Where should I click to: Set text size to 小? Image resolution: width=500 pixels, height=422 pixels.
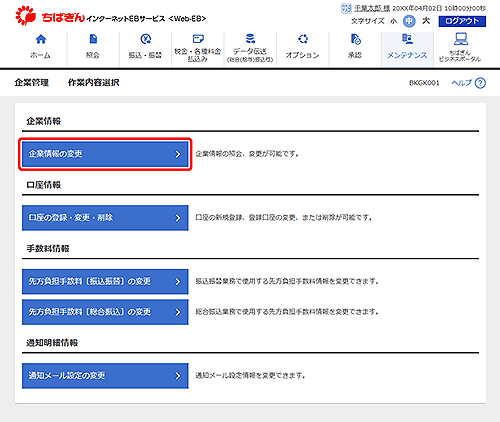(394, 21)
